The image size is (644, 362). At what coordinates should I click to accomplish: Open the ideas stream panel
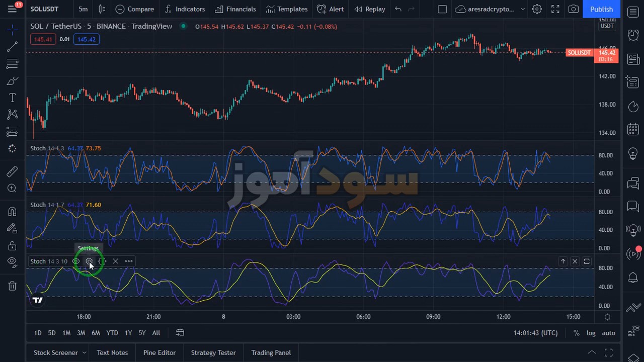[x=633, y=230]
